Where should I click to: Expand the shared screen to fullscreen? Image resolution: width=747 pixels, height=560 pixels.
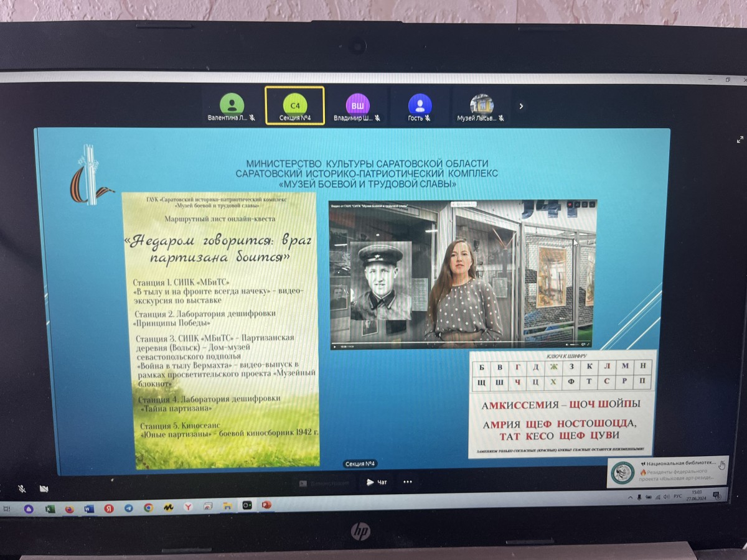740,140
